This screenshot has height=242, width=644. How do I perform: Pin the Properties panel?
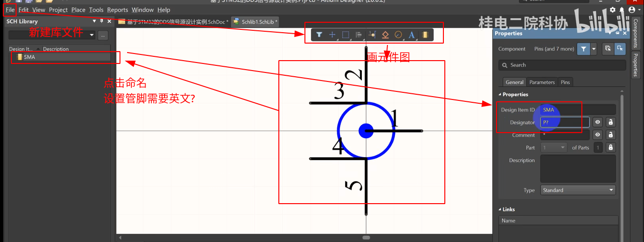(x=617, y=33)
